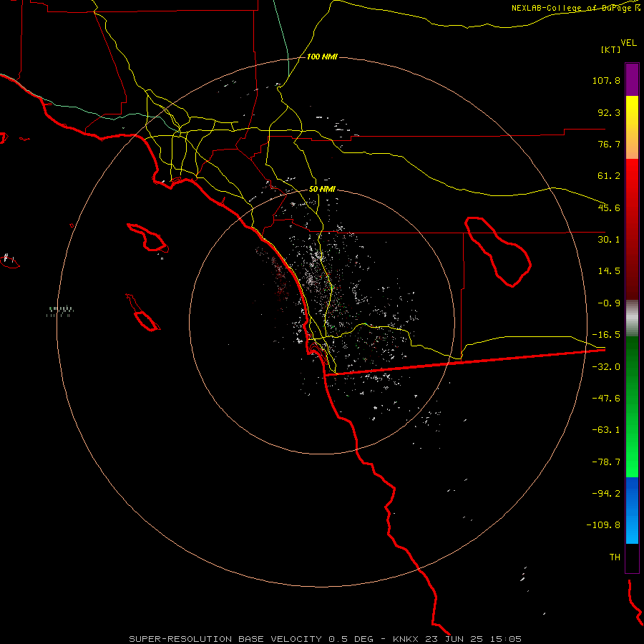Click the black TH segment of the color bar

(632, 558)
